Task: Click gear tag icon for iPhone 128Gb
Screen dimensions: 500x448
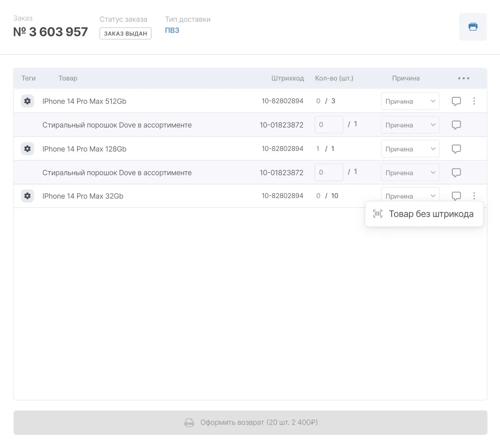Action: [x=27, y=149]
